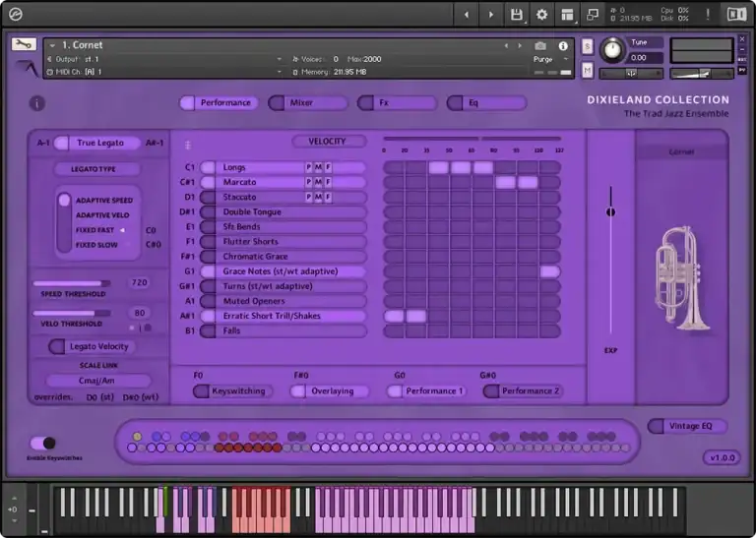Adjust the SPEED THRESHOLD slider
This screenshot has width=756, height=538.
(71, 283)
